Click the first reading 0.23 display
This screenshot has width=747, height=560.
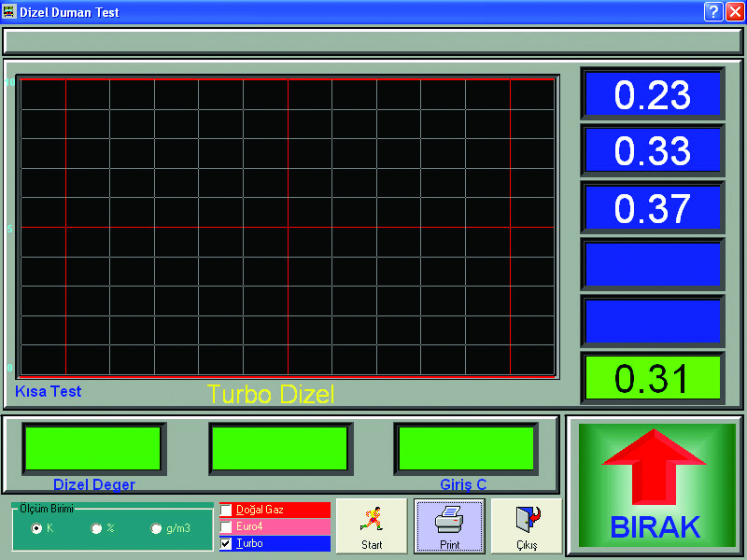click(653, 95)
